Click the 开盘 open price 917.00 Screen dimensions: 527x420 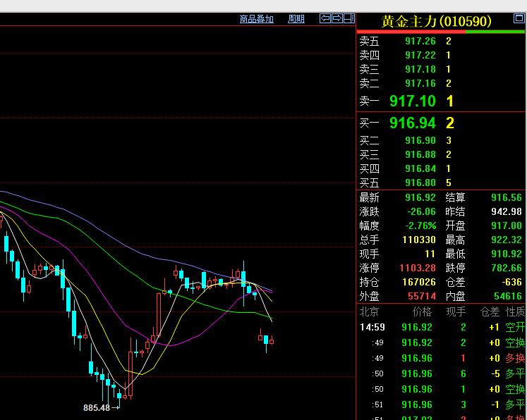coord(507,226)
